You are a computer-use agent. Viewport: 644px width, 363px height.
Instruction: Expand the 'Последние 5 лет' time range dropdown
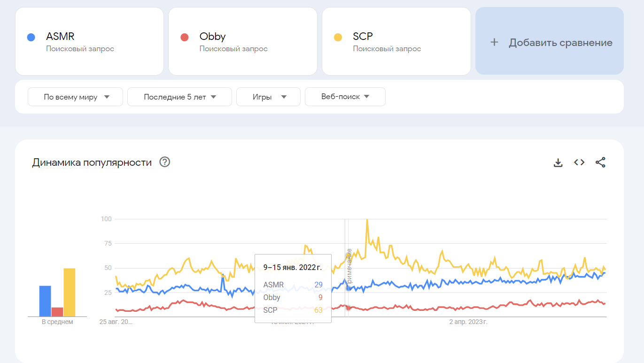180,97
